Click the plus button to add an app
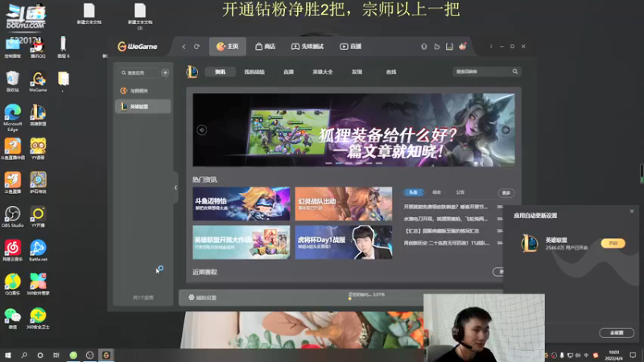This screenshot has width=644, height=362. (165, 72)
